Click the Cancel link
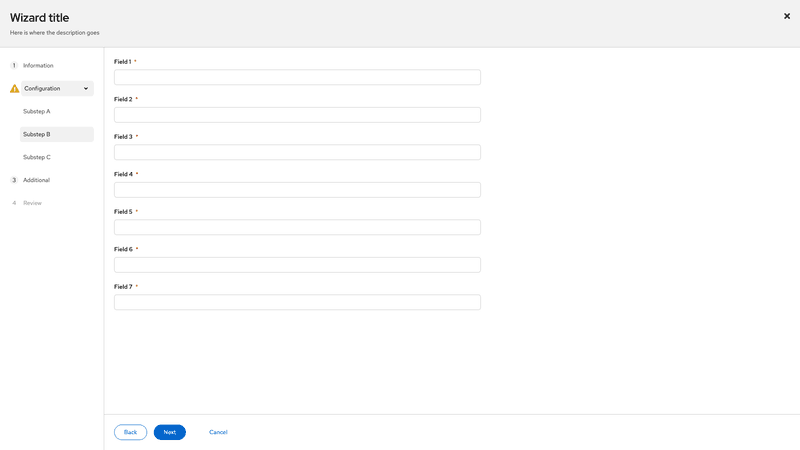This screenshot has height=450, width=800. (x=218, y=432)
